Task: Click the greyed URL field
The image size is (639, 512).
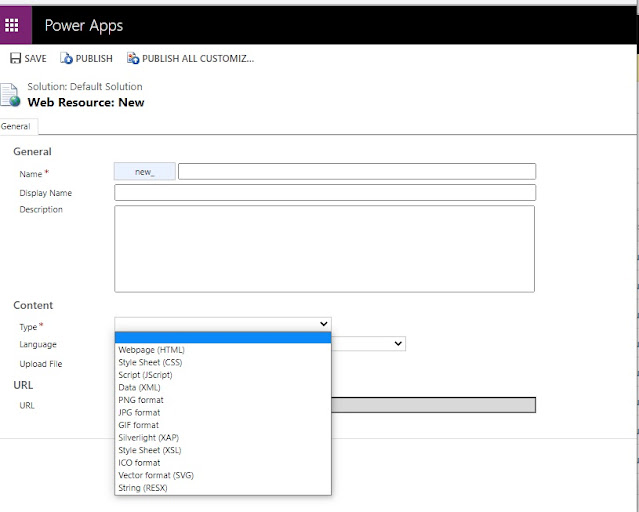Action: click(x=434, y=405)
